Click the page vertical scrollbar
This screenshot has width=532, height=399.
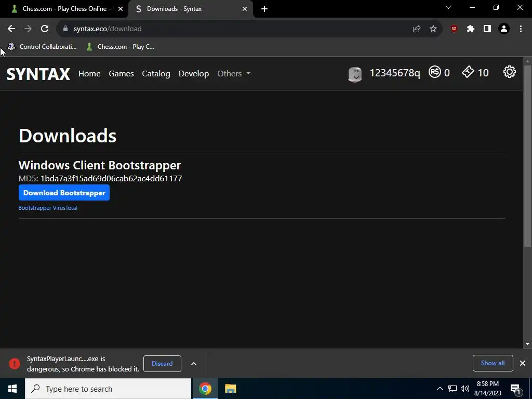[527, 156]
